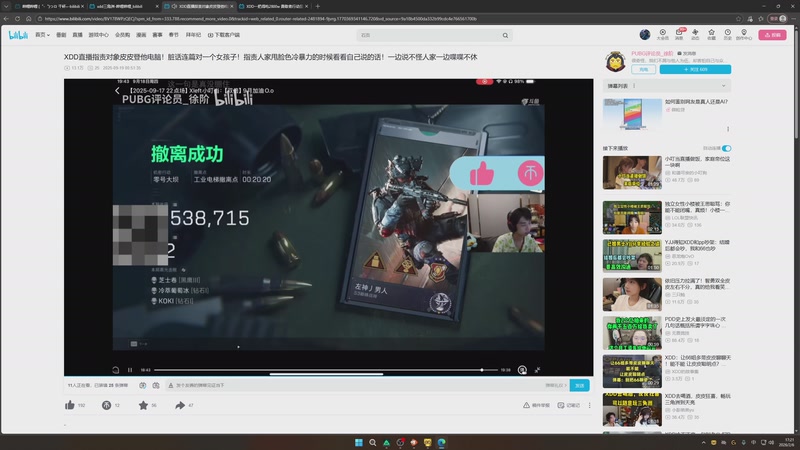Favorite the video with the star icon
The image size is (800, 450).
click(143, 405)
